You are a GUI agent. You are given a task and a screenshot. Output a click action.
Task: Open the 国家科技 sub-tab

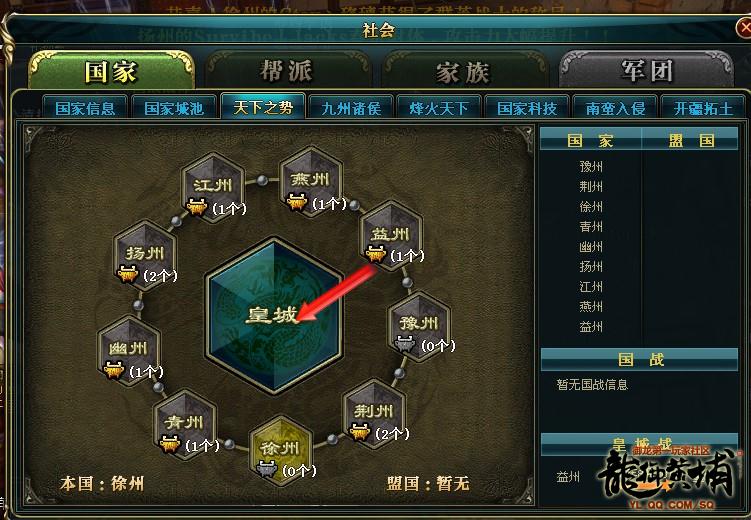coord(527,108)
